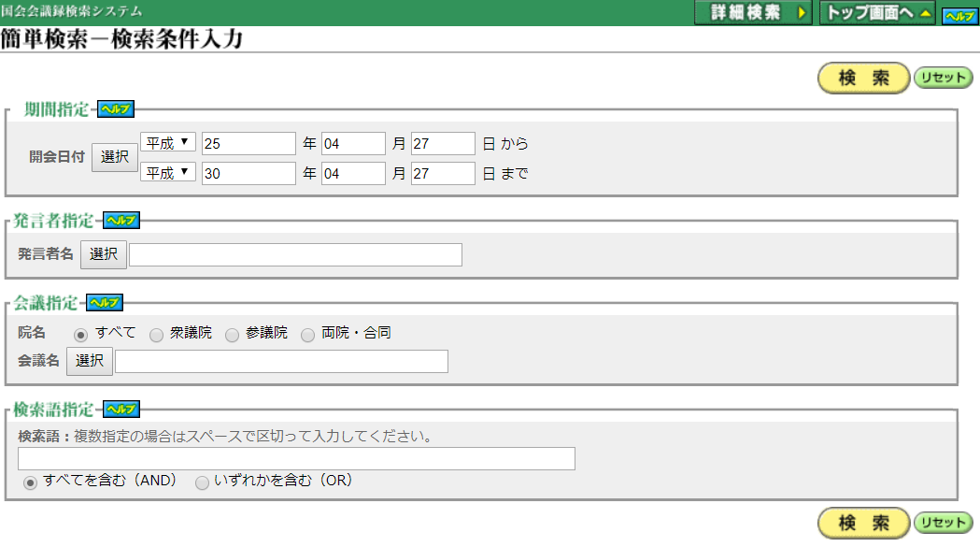
Task: Click the 検索語 keyword input field
Action: tap(296, 459)
